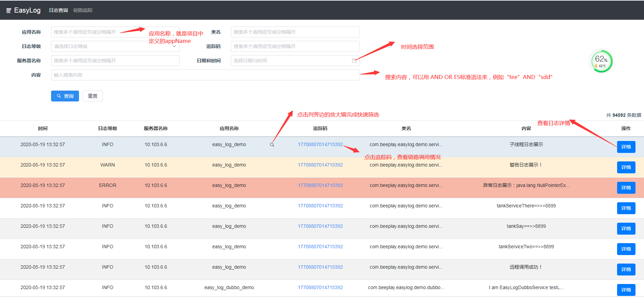Click the magnifier filter icon beside easy_log_demo
This screenshot has width=644, height=300.
coord(272,145)
